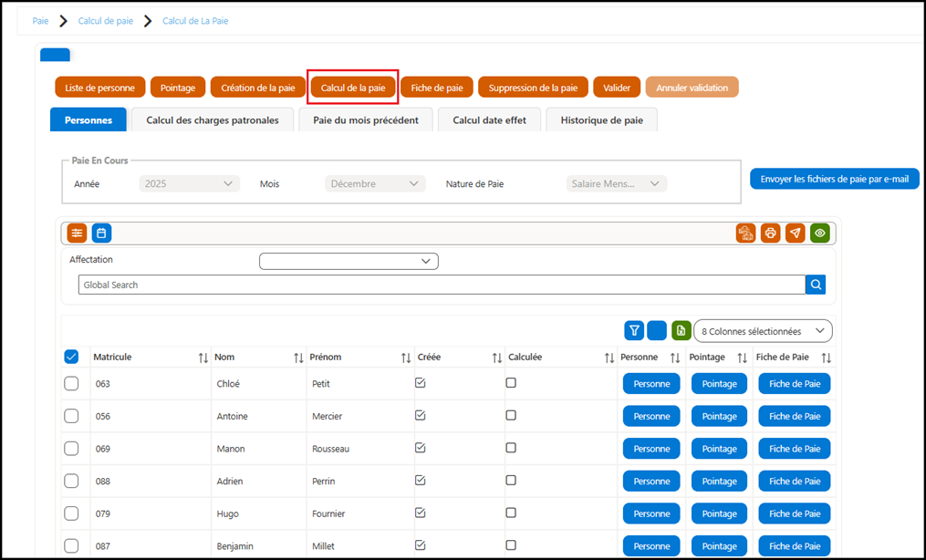Viewport: 926px width, 560px height.
Task: Expand the 8 Colonnes sélectionnées dropdown
Action: click(763, 331)
